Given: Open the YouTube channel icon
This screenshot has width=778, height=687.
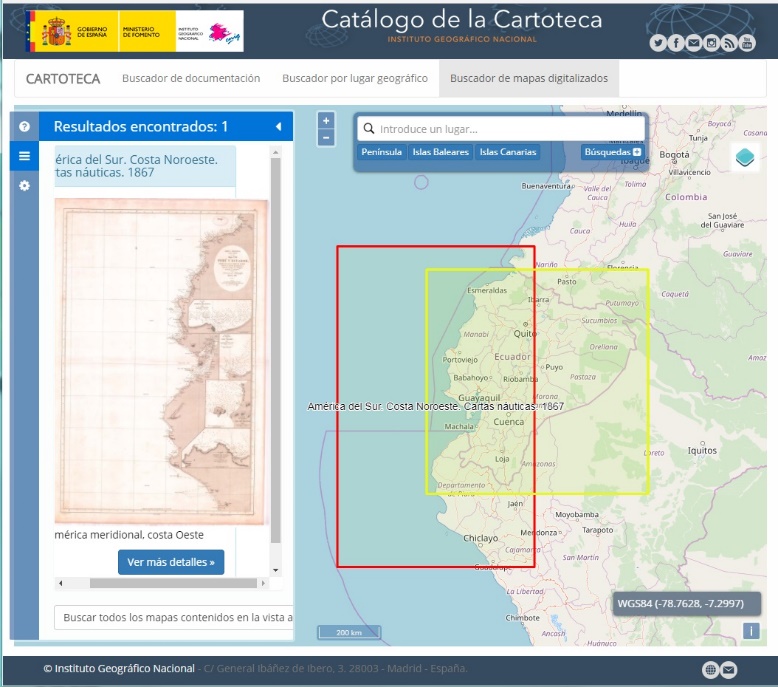Looking at the screenshot, I should click(x=747, y=43).
